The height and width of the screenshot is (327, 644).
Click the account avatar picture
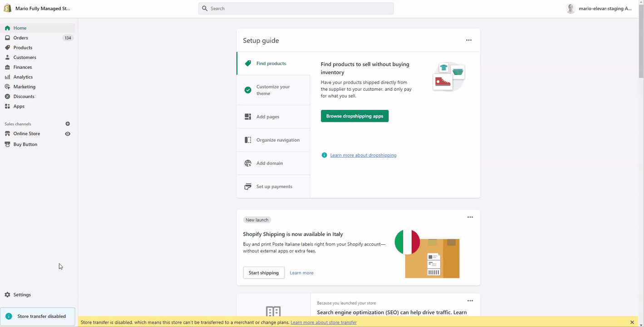[x=571, y=9]
